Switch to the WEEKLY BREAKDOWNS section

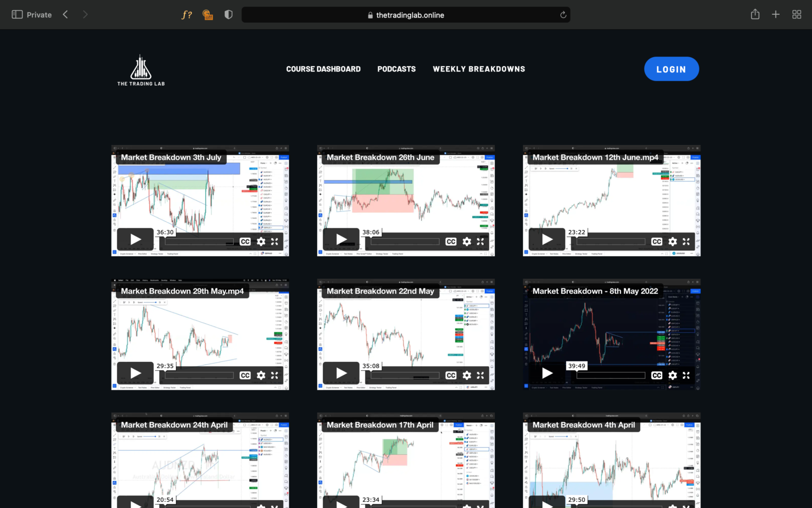click(x=478, y=69)
